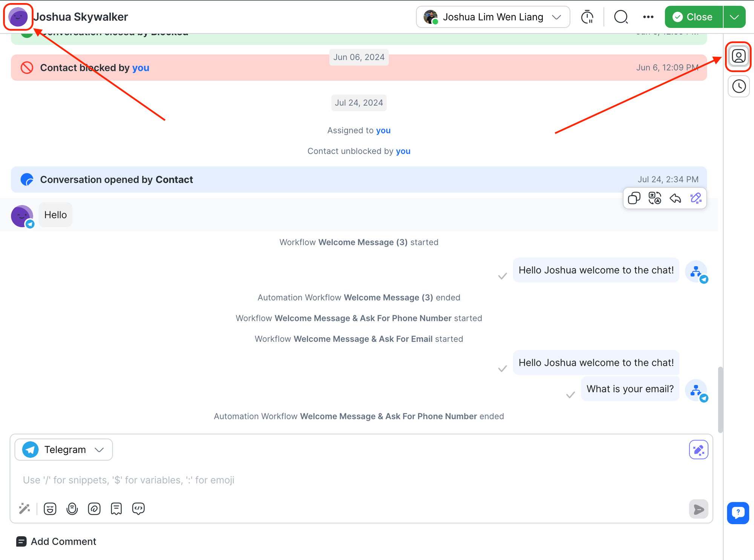Open the three-dots more options menu
Screen dimensions: 754x560
pos(648,17)
